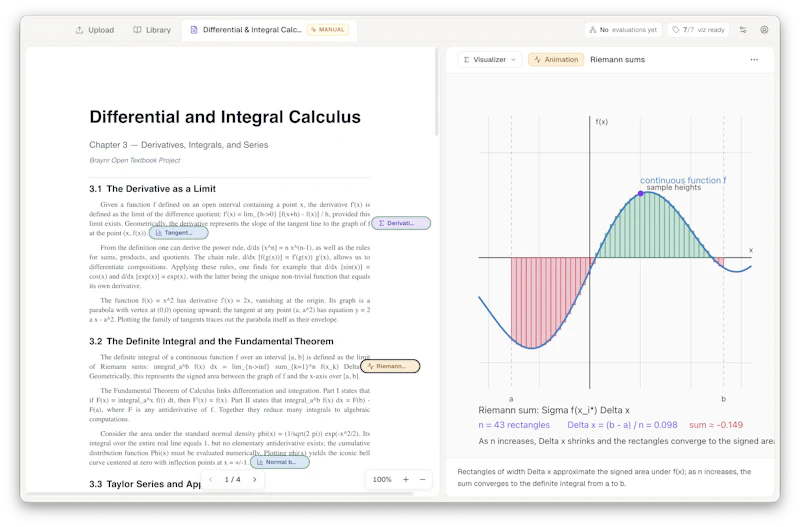Image resolution: width=800 pixels, height=527 pixels.
Task: Click the MANUAL badge on document tab
Action: [328, 30]
